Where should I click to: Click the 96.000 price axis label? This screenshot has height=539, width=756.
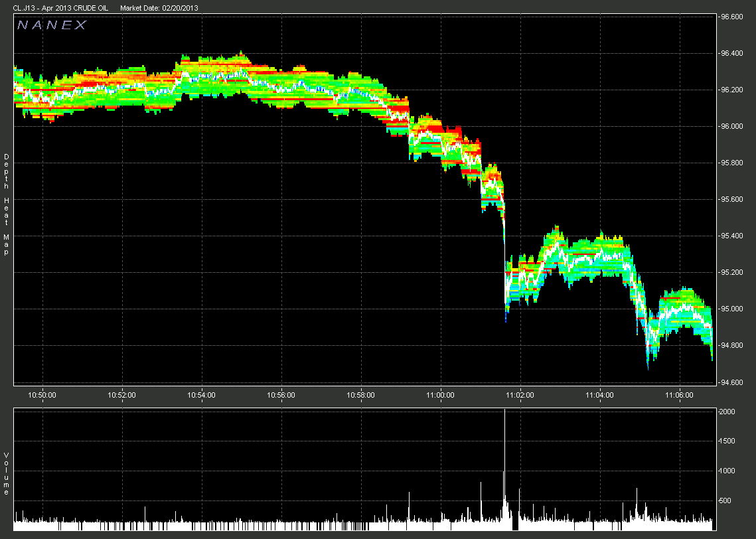pyautogui.click(x=731, y=126)
